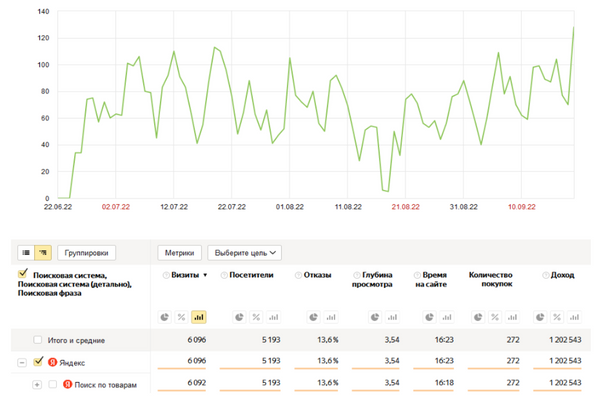Show pie chart for Посетители

pyautogui.click(x=239, y=317)
